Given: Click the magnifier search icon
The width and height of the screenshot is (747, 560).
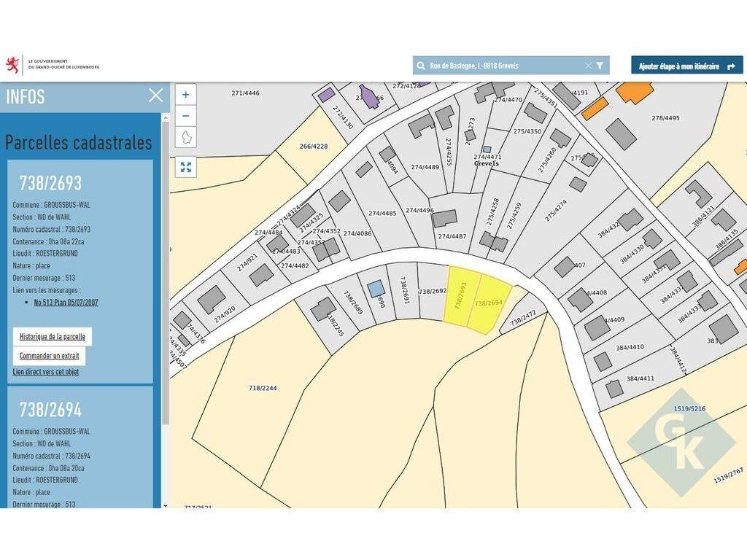Looking at the screenshot, I should pos(421,66).
